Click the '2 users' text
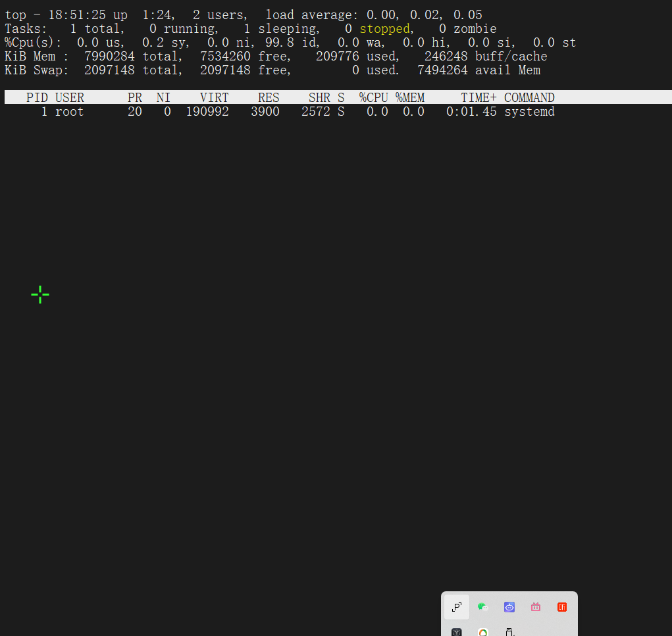 [x=219, y=15]
